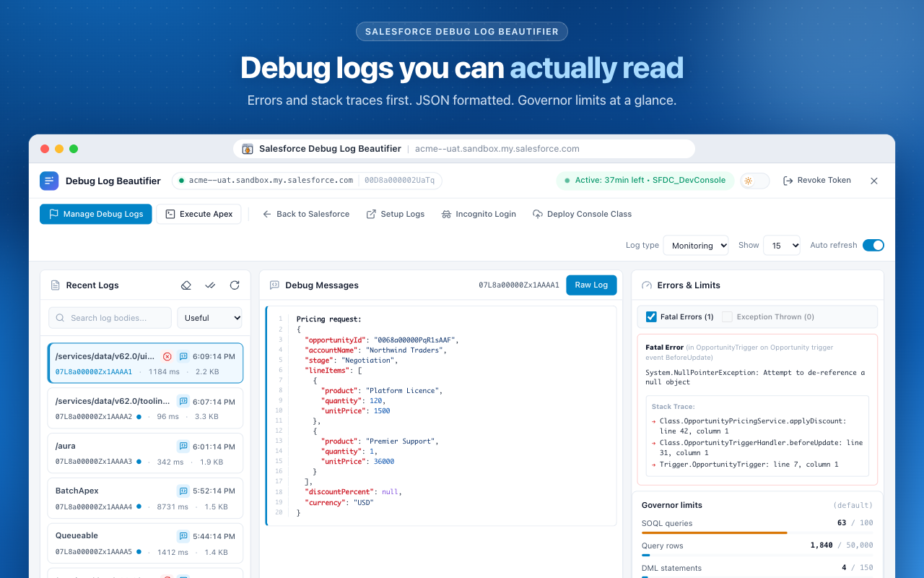Switch to the Execute Apex tab
Screen dimensions: 924x578
(199, 214)
